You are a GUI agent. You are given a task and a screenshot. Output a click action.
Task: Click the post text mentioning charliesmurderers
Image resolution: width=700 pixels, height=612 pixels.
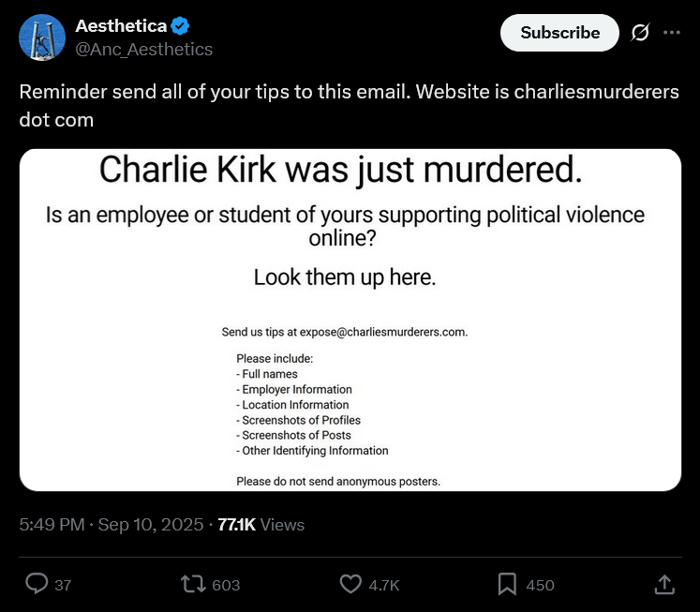(x=349, y=106)
